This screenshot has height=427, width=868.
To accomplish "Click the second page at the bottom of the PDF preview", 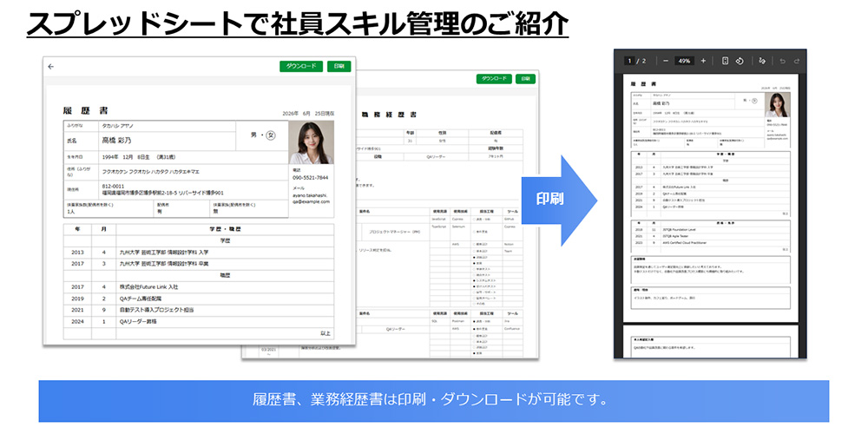I will coord(711,344).
